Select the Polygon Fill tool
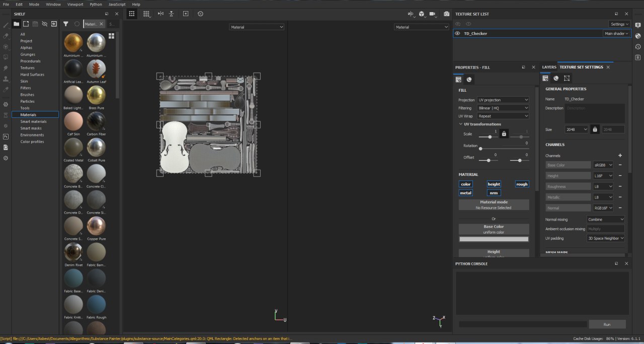This screenshot has height=344, width=644. click(6, 57)
